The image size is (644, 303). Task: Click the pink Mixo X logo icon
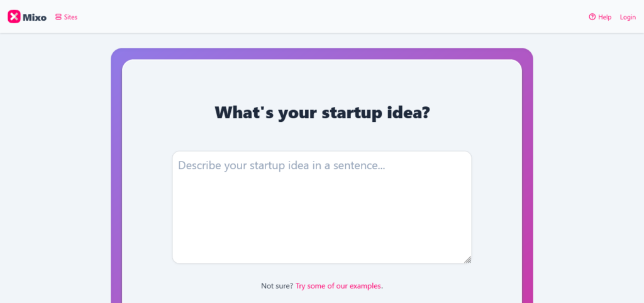tap(14, 17)
